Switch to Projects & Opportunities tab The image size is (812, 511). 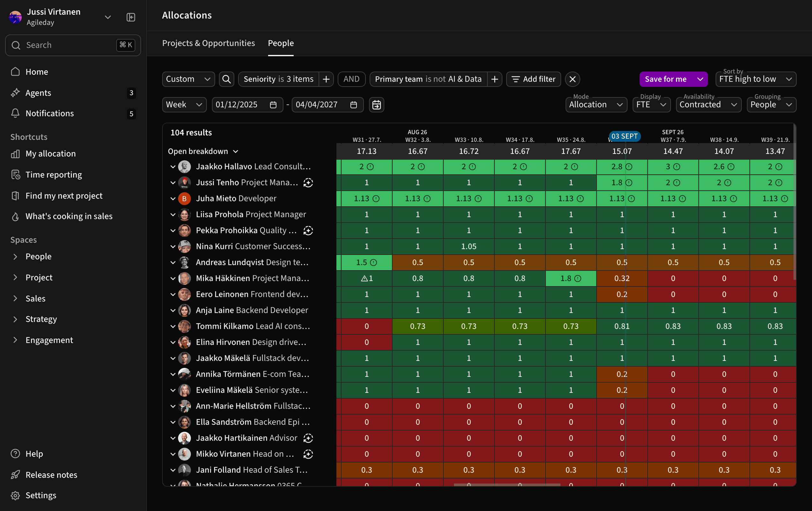tap(208, 43)
